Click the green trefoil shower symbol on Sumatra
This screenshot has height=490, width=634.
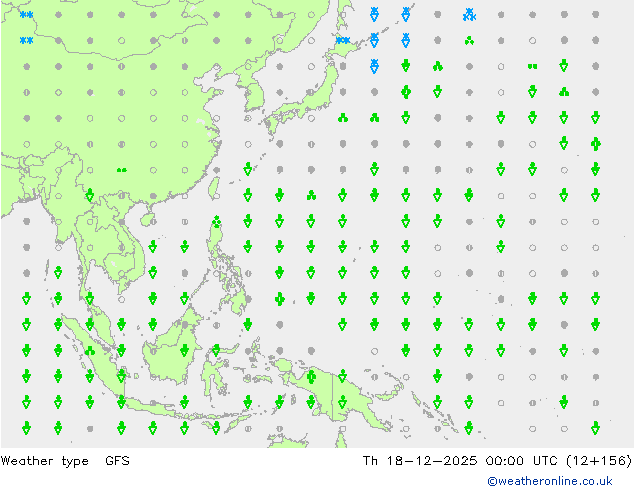pyautogui.click(x=90, y=351)
